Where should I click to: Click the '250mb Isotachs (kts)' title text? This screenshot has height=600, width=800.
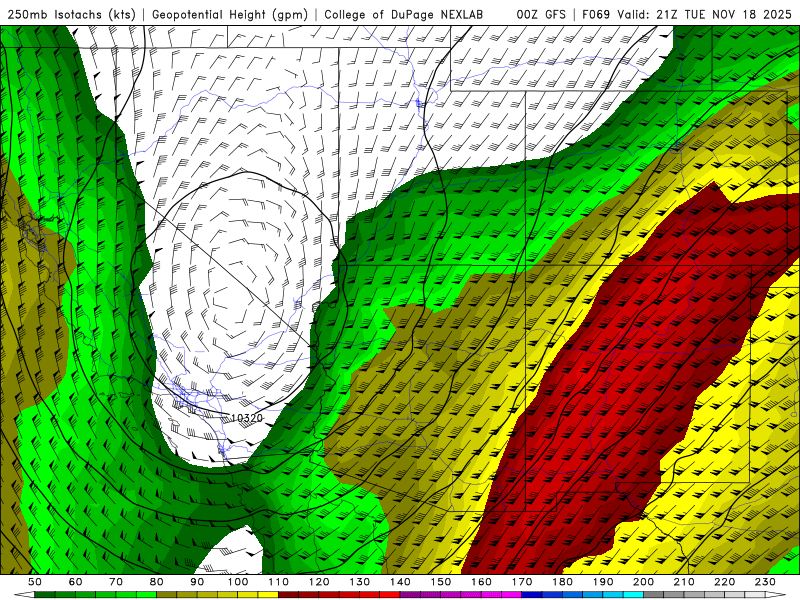[71, 14]
